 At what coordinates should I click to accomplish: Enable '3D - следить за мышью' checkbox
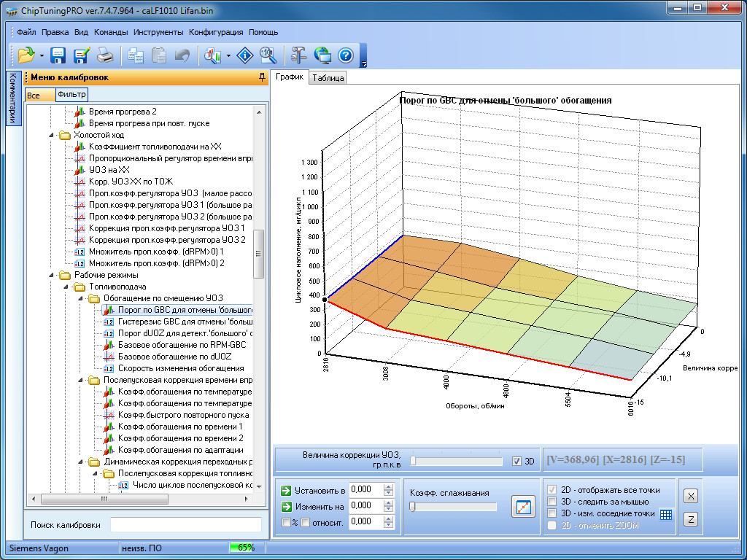pyautogui.click(x=553, y=502)
